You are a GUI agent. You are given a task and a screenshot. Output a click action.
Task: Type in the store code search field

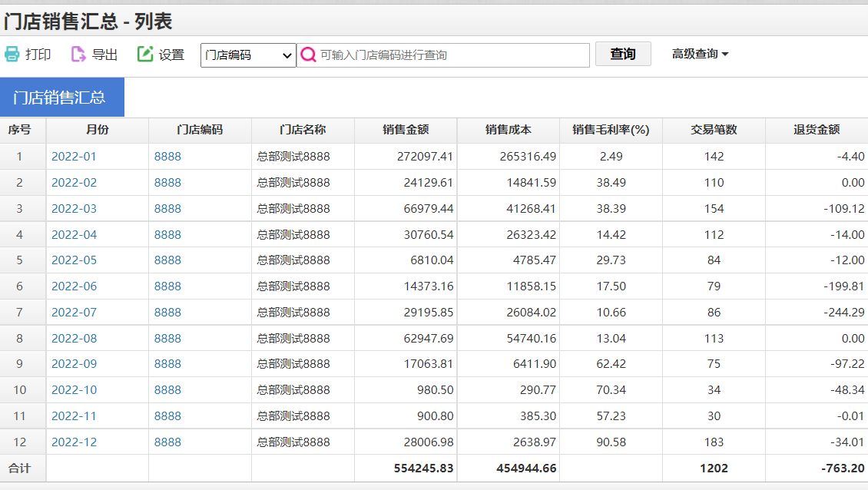[x=453, y=55]
